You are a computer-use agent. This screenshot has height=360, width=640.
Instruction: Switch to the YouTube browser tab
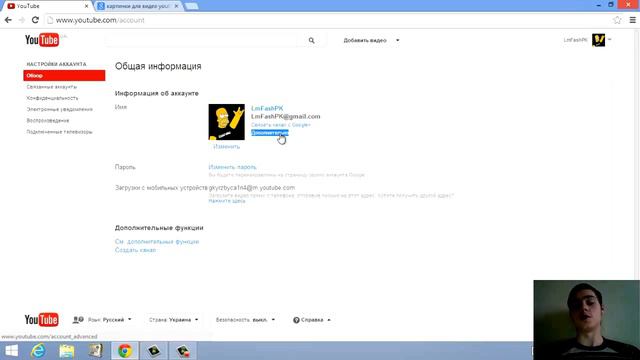[47, 6]
